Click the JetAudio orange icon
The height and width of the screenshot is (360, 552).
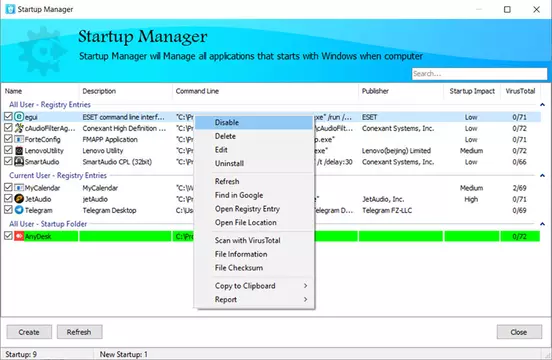tap(19, 198)
